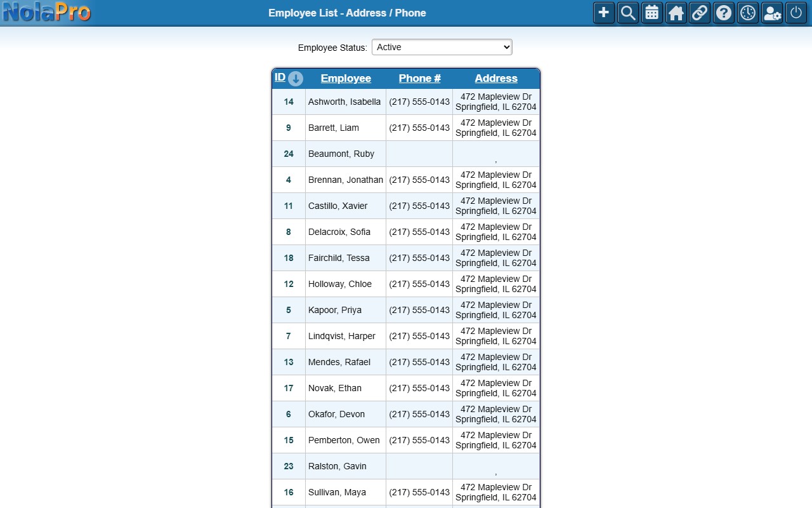Screen dimensions: 812x508
Task: Go to home via house icon
Action: tap(676, 13)
